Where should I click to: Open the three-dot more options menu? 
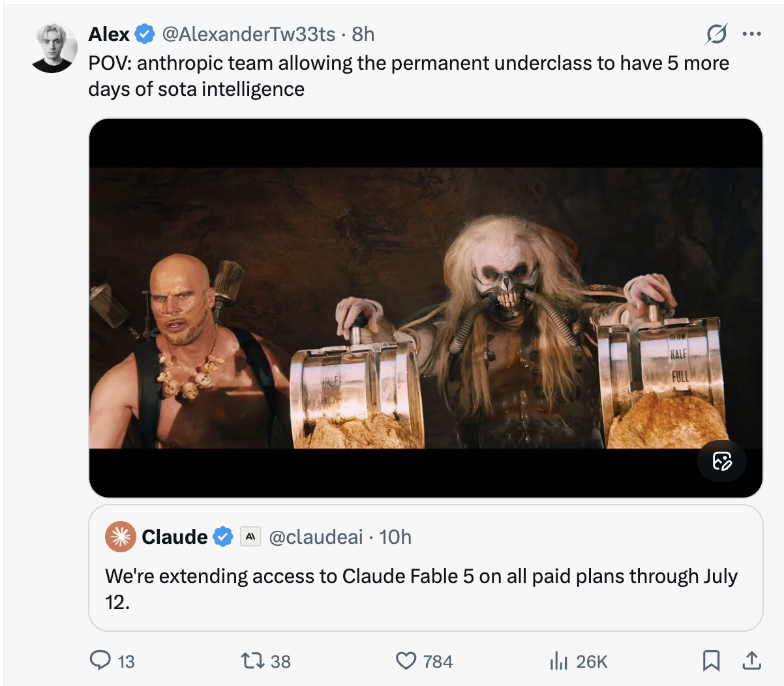(x=752, y=34)
